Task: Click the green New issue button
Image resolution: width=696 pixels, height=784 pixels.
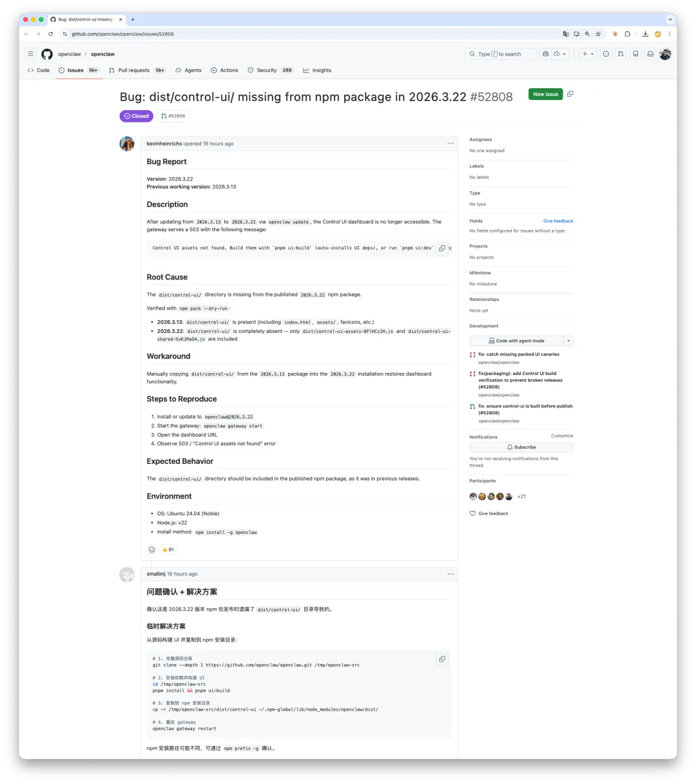Action: 545,94
